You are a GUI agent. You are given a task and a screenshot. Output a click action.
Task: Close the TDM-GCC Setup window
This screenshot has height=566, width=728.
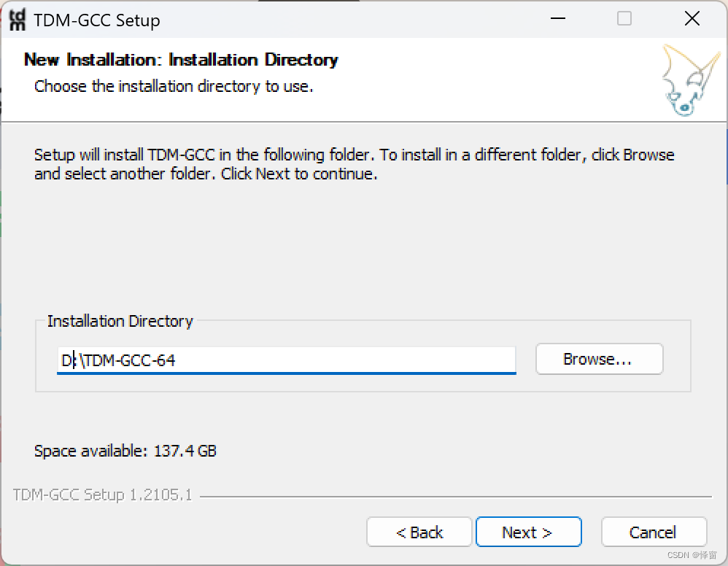(692, 20)
